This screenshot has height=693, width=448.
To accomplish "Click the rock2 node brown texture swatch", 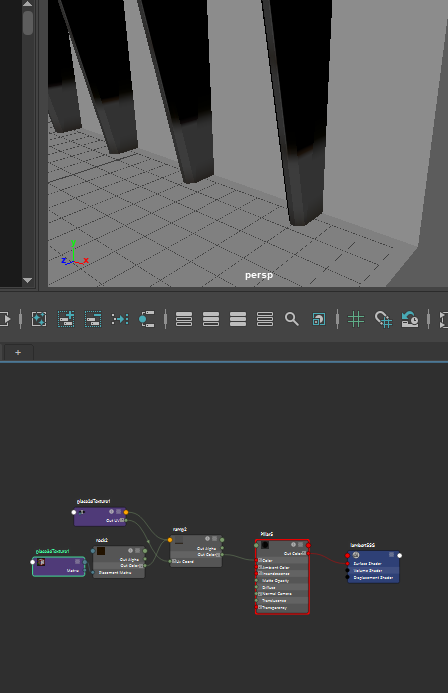I will 101,551.
